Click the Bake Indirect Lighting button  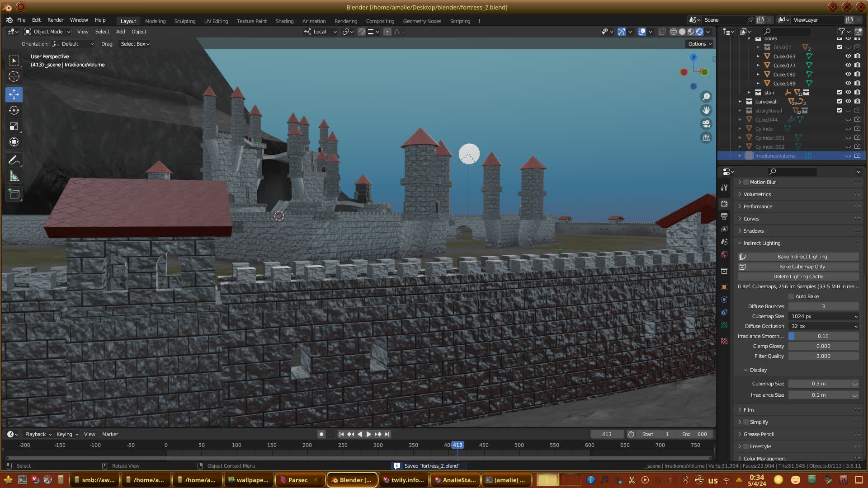point(802,257)
